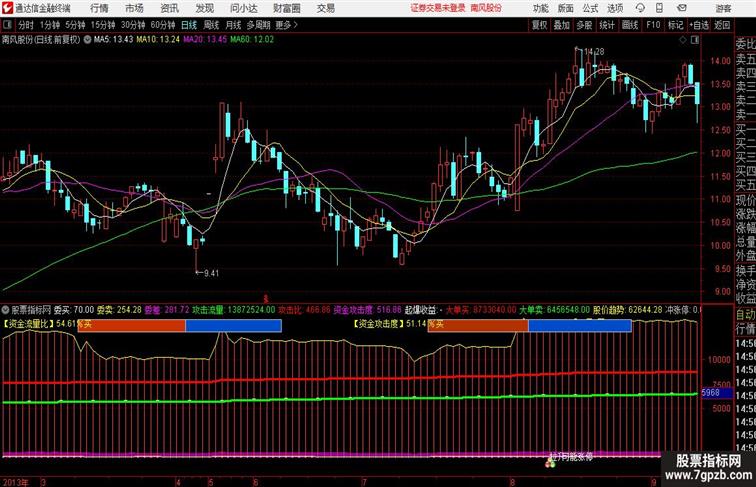Open the 问小达 menu

coord(243,8)
